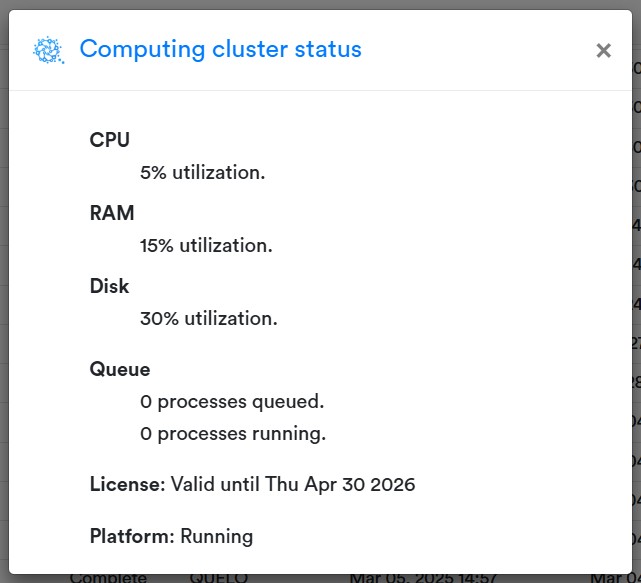Click the cluster logo icon in the header

click(48, 50)
